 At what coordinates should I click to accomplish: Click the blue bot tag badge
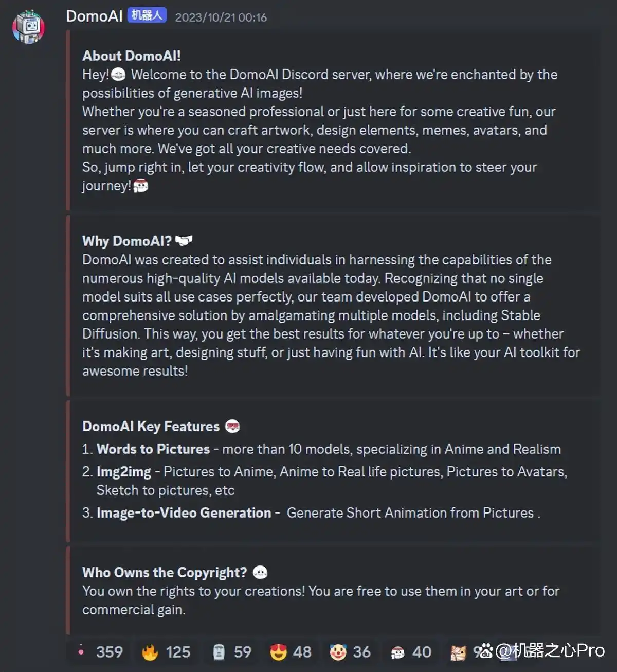147,16
